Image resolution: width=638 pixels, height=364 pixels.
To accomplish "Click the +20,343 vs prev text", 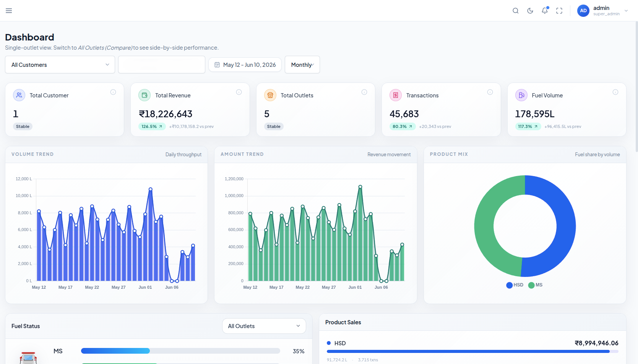I will tap(435, 126).
